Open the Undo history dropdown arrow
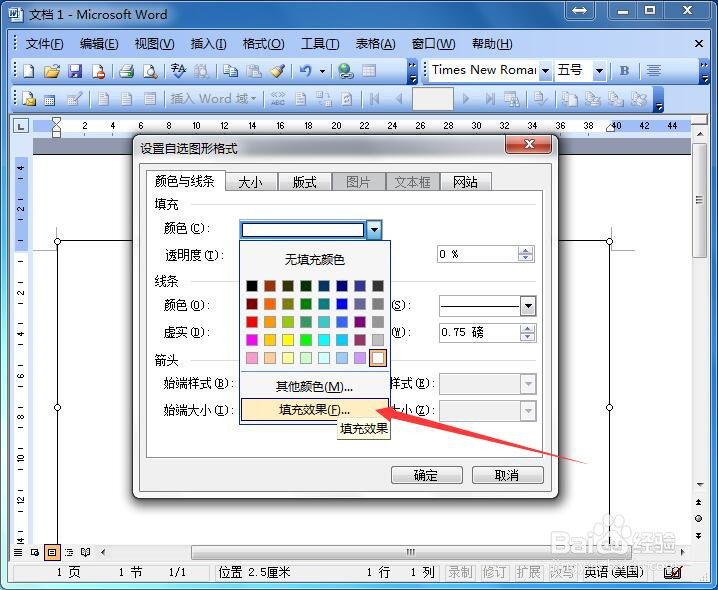Image resolution: width=718 pixels, height=590 pixels. pyautogui.click(x=322, y=71)
